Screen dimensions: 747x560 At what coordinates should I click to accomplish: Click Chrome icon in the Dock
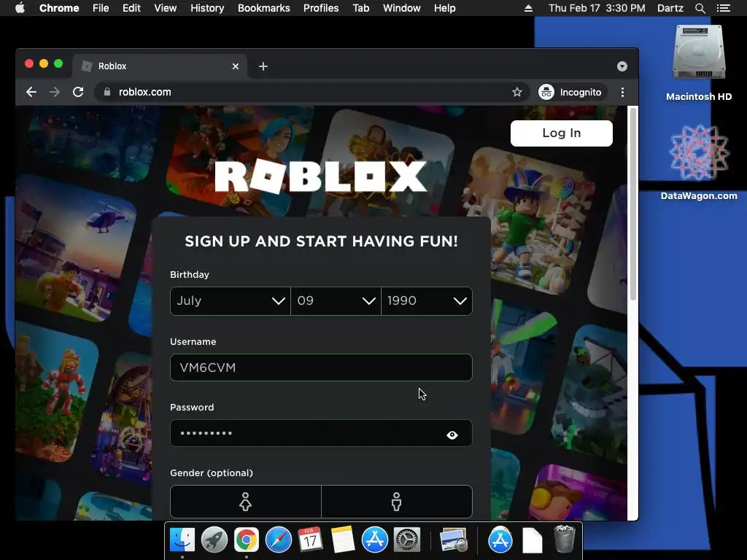point(247,540)
